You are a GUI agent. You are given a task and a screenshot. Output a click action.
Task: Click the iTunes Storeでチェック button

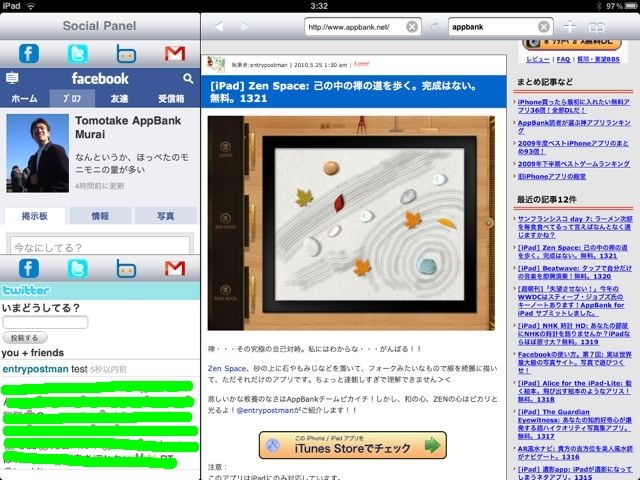[353, 445]
